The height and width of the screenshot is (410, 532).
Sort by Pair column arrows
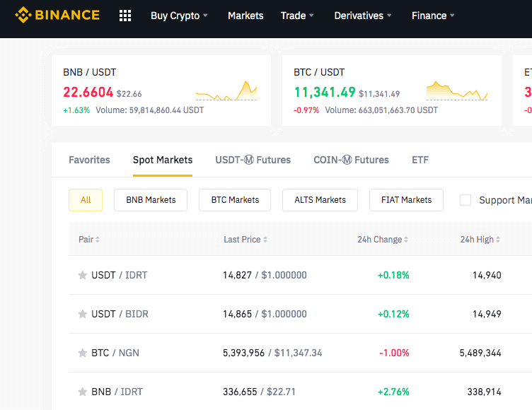98,240
